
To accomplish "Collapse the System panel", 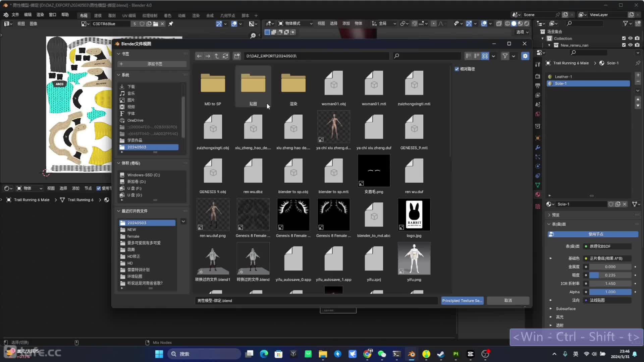I will (118, 75).
